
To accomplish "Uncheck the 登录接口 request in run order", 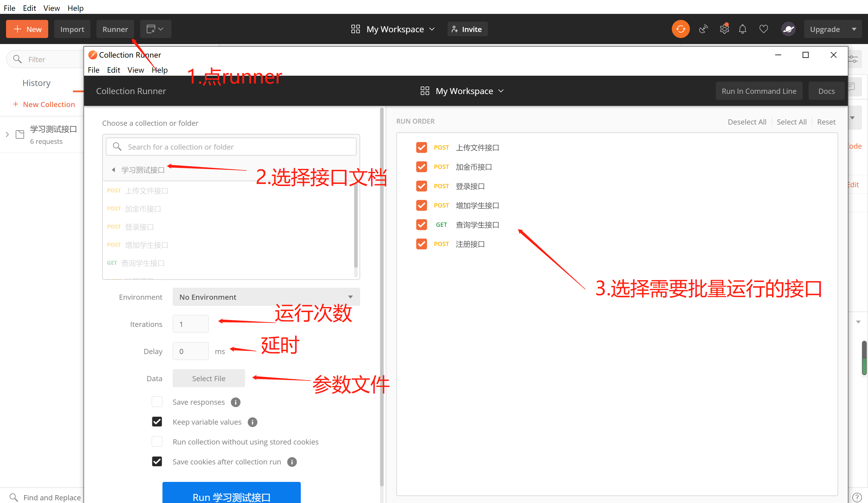I will pos(421,186).
